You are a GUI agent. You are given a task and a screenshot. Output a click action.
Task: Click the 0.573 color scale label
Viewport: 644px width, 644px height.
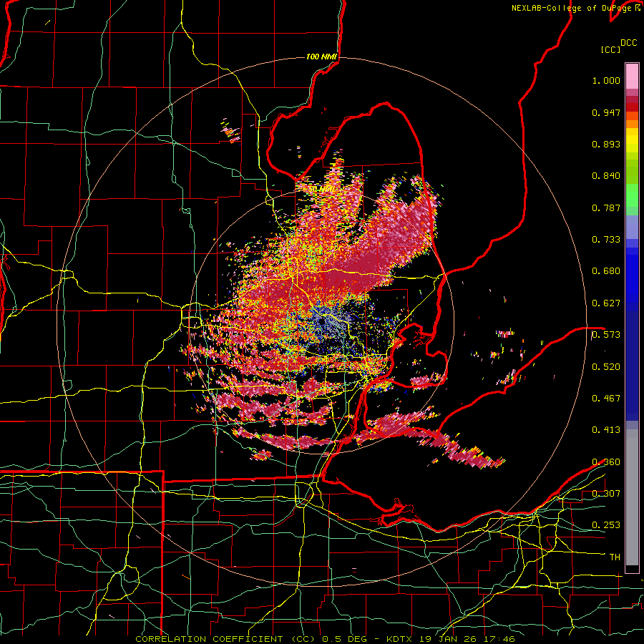click(x=606, y=334)
